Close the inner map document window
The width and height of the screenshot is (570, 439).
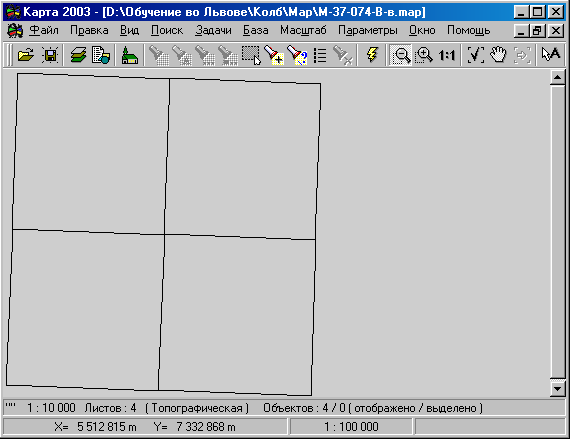point(556,31)
